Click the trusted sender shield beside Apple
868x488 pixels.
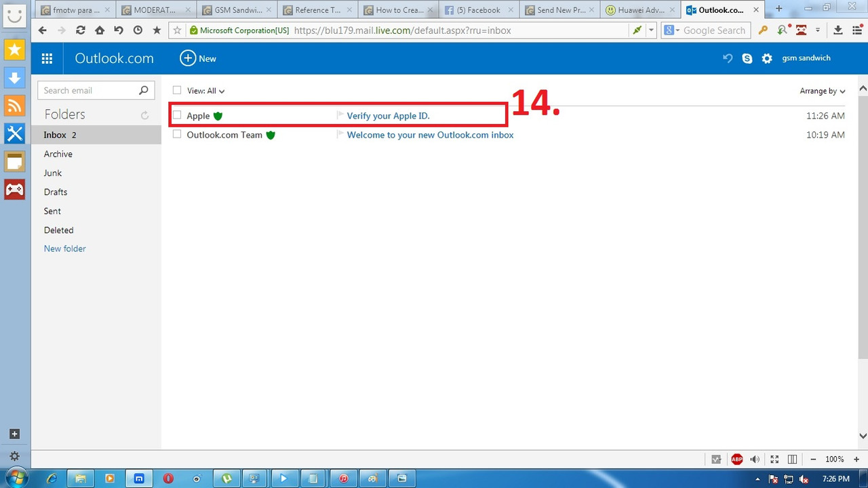[x=218, y=116]
